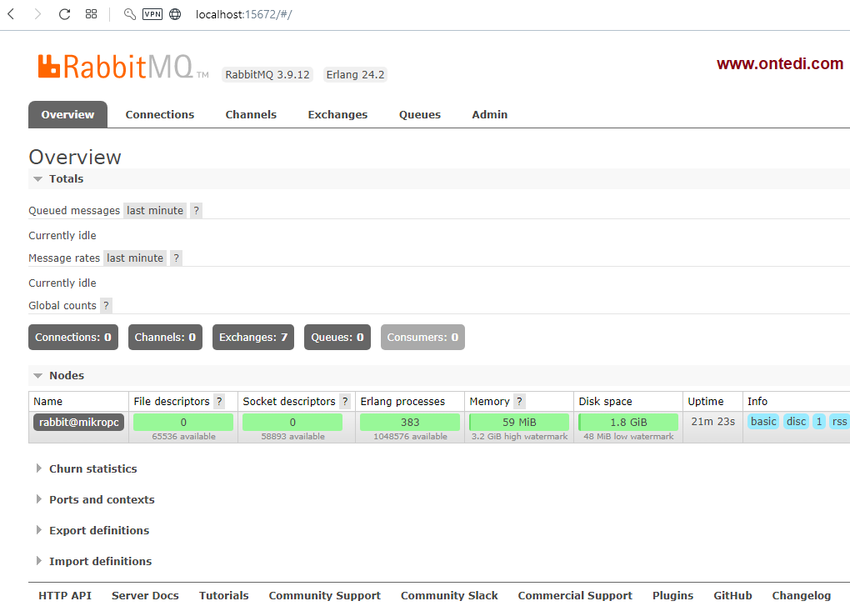Click the Uptime value 21m 23s

[712, 421]
